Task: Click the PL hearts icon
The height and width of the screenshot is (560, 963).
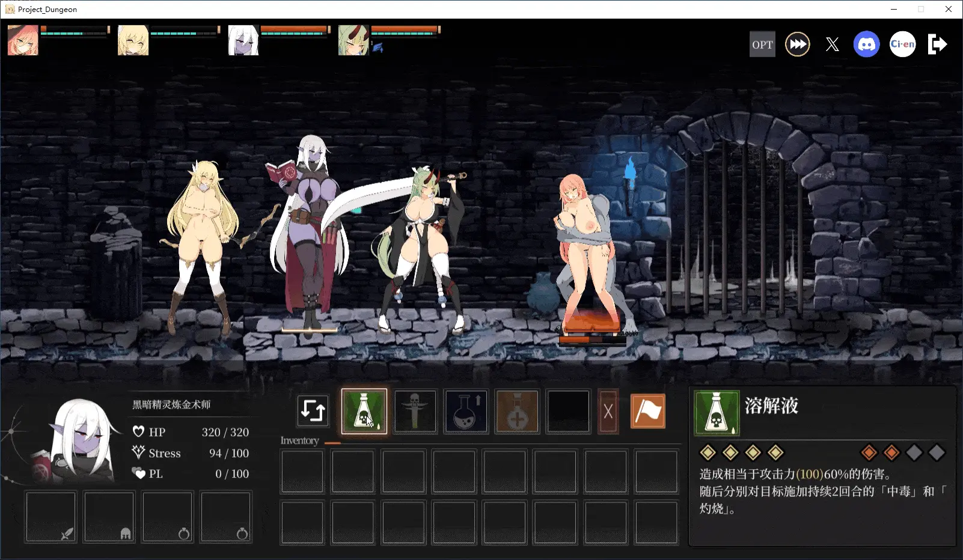Action: coord(138,473)
